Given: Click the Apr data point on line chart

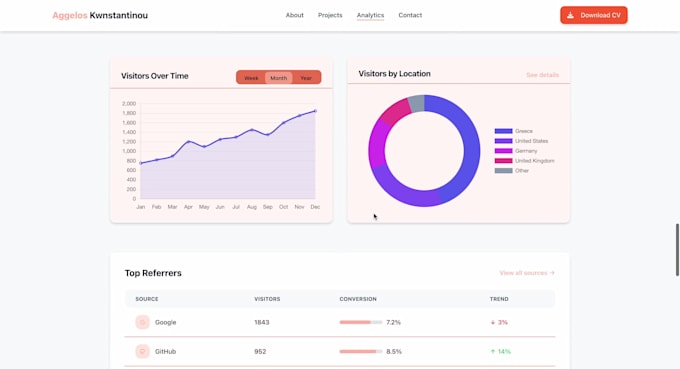Looking at the screenshot, I should click(x=188, y=142).
